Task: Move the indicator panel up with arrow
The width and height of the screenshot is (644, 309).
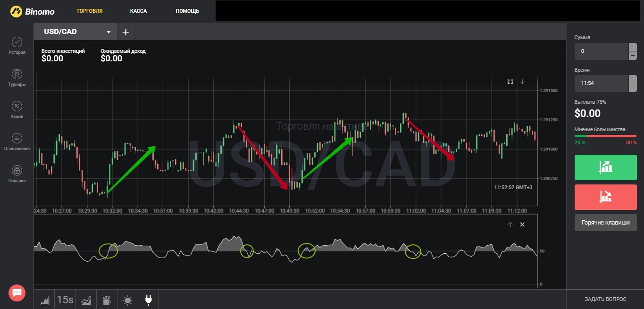Action: coord(510,225)
